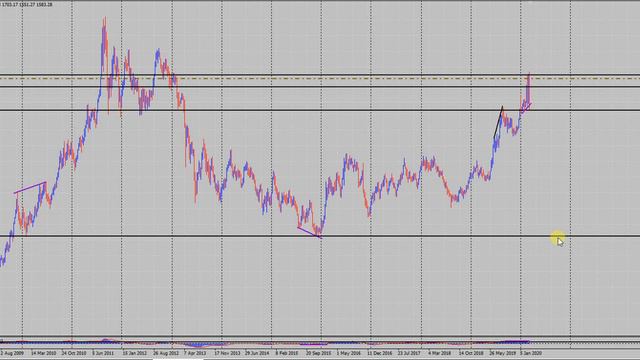Click the "23 Jul 2017" date label
640x360 pixels.
[409, 353]
